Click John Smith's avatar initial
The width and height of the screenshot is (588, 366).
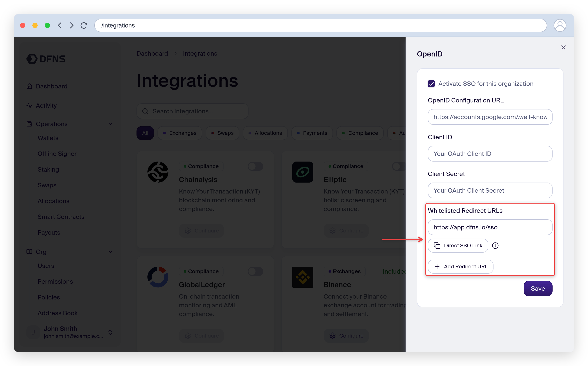(33, 332)
